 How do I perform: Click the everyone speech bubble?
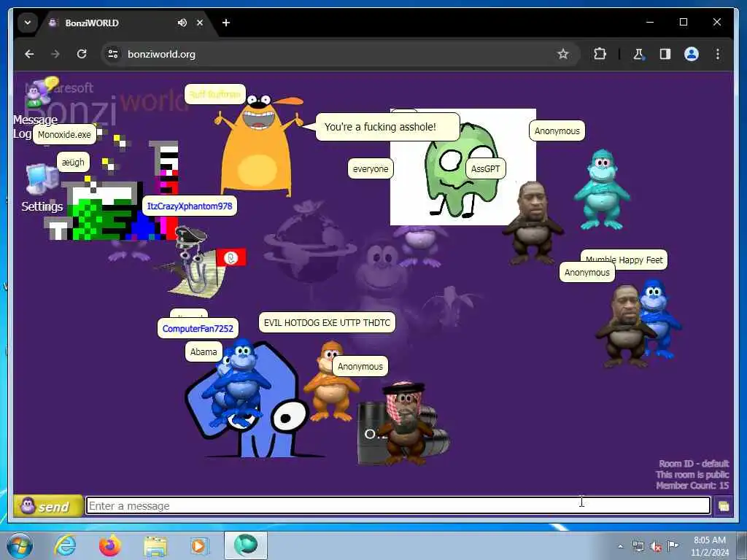(370, 169)
